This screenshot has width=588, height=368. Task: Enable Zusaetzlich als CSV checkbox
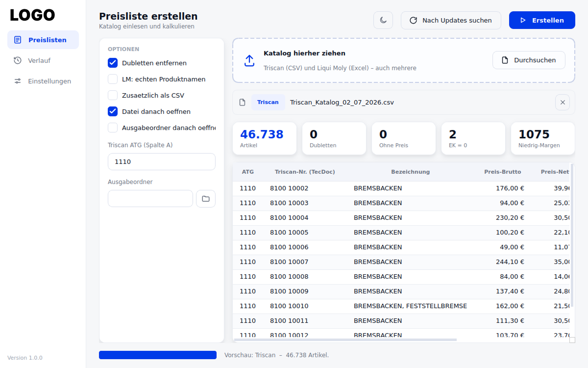click(113, 95)
